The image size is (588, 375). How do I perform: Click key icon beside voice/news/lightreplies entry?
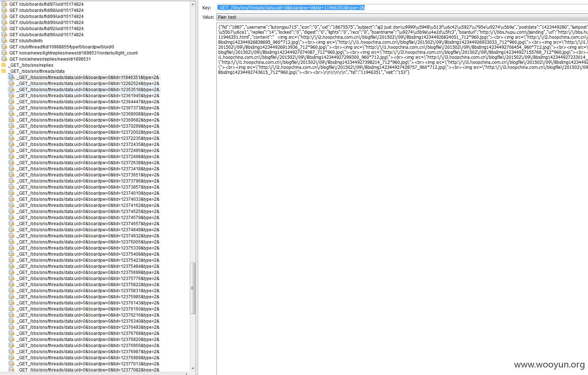(x=4, y=53)
